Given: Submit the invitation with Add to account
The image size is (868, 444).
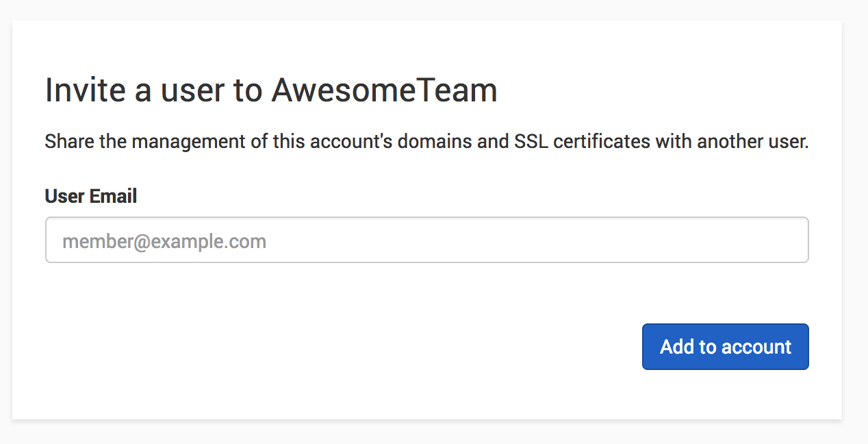Looking at the screenshot, I should pyautogui.click(x=725, y=347).
